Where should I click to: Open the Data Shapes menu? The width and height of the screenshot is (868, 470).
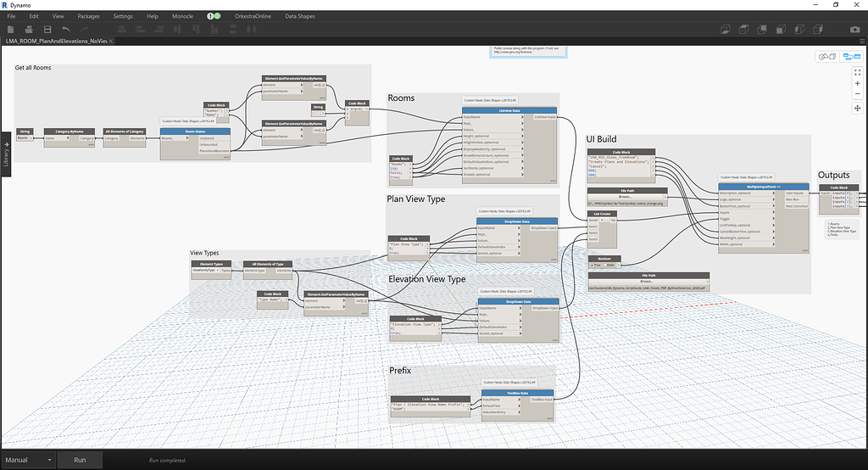(x=300, y=16)
